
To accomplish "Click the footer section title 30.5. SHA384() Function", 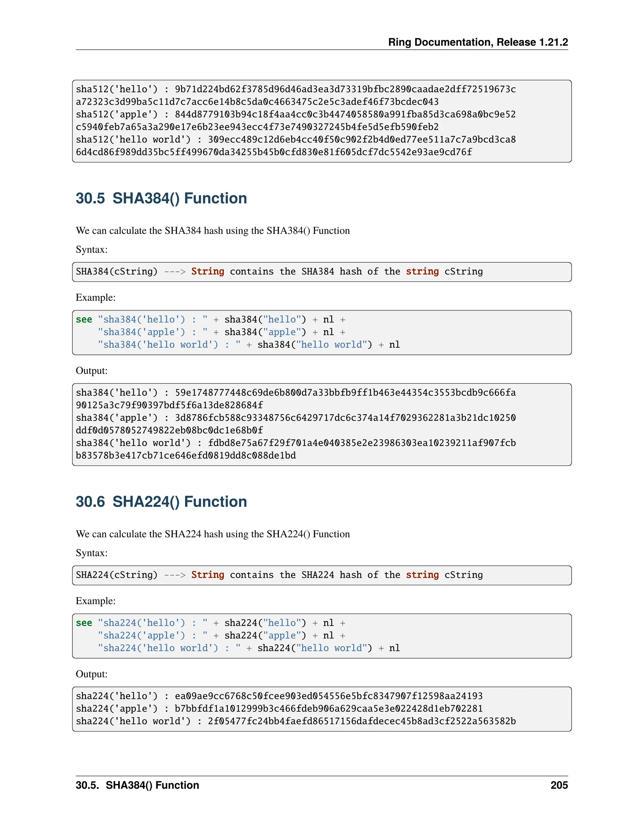I will pos(137,785).
